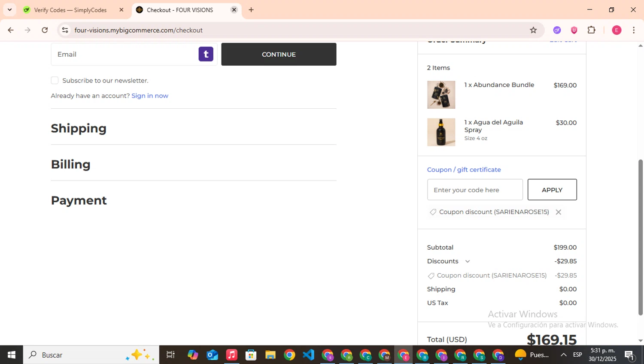Click the purple 't' icon in Email field
Screen dimensions: 644x364
click(206, 54)
